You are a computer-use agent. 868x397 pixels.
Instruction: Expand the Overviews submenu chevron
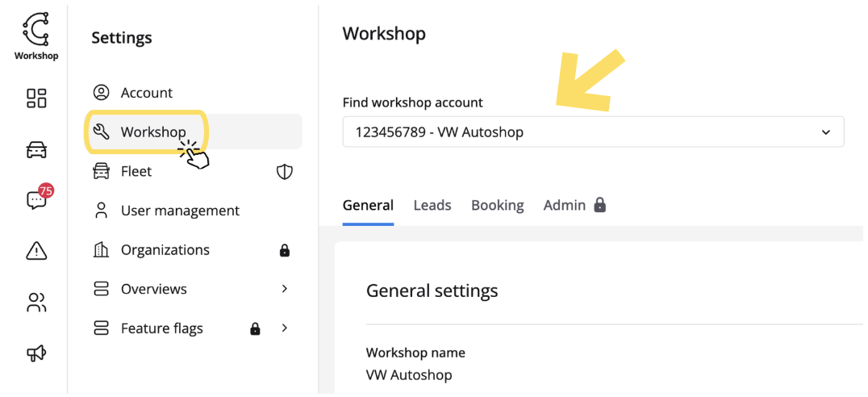pos(284,289)
